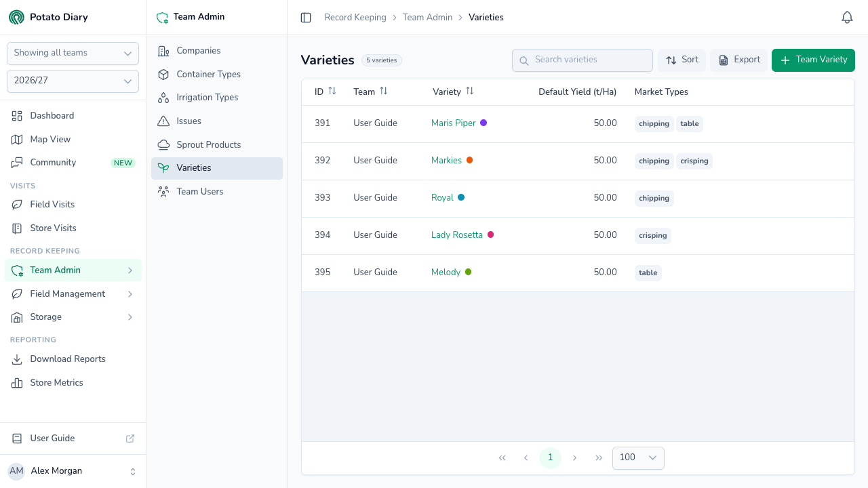Go to the last page arrow
Screen dimensions: 868x488
(599, 457)
